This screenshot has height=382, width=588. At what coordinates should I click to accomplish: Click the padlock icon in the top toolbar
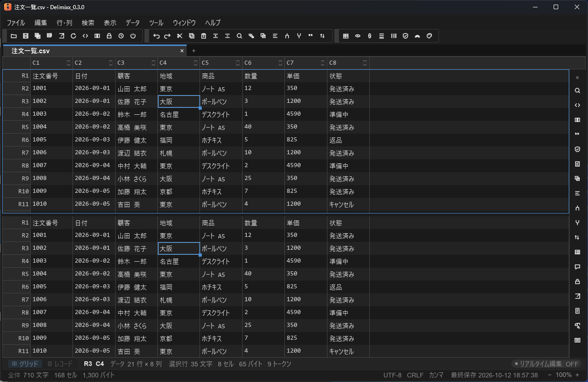109,36
